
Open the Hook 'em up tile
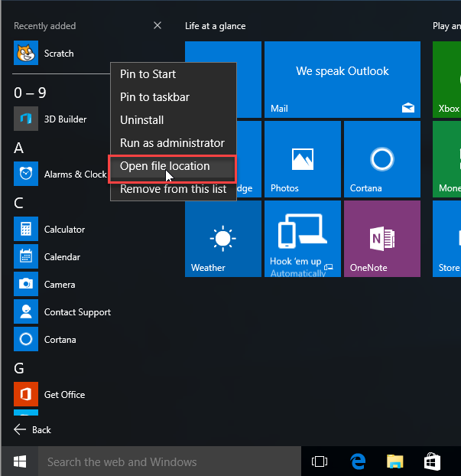pyautogui.click(x=303, y=239)
